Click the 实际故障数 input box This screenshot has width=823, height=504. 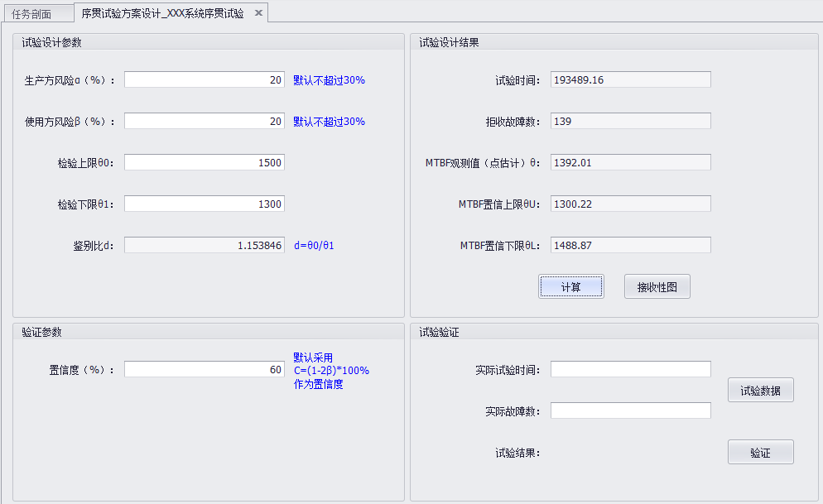pyautogui.click(x=630, y=410)
